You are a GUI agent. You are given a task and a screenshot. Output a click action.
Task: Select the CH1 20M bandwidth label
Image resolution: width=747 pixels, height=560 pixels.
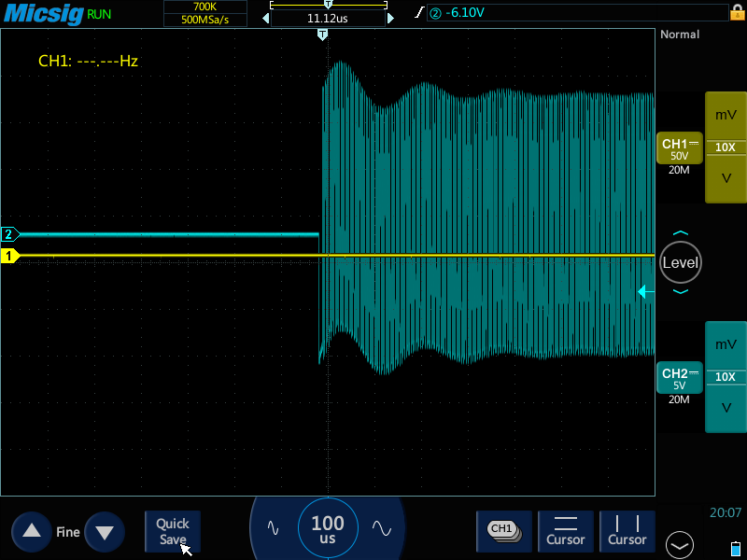point(679,170)
